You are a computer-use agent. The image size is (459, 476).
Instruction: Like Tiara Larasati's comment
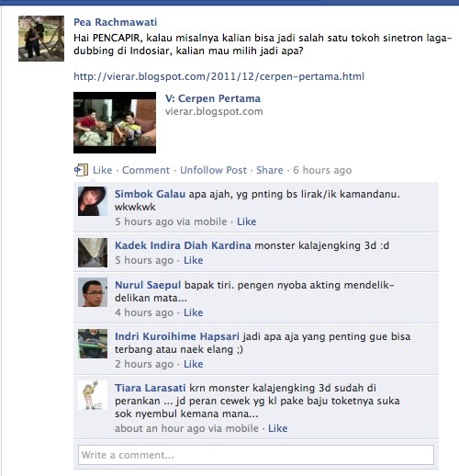pos(278,428)
